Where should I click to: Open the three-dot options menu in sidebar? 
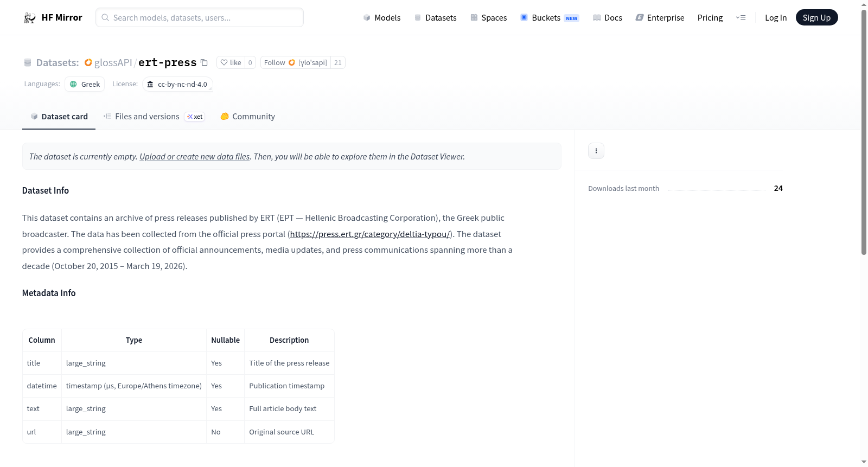(x=596, y=151)
